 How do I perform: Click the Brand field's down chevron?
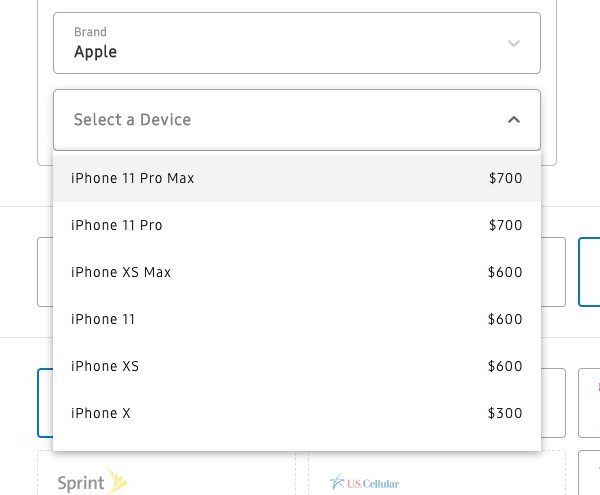(514, 43)
